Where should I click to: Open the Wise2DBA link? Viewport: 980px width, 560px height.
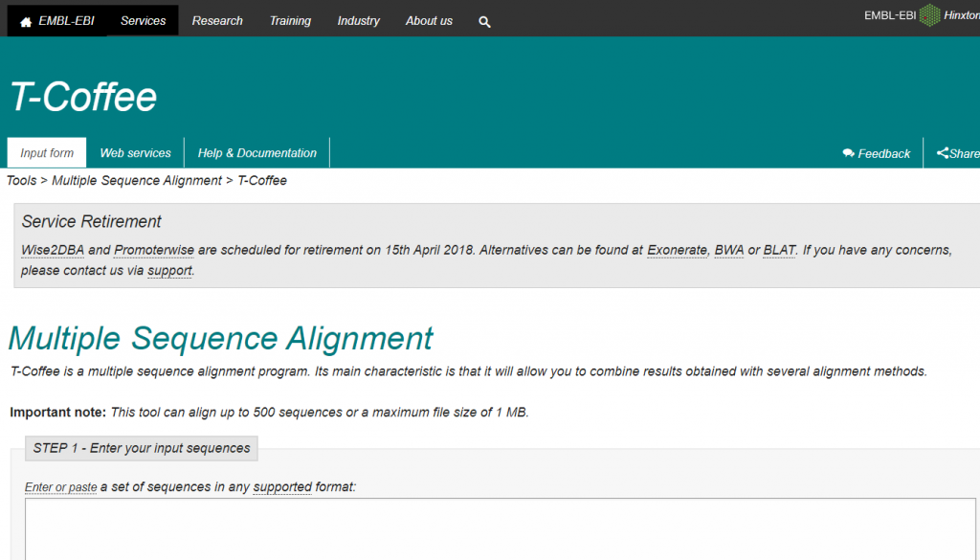(x=53, y=250)
